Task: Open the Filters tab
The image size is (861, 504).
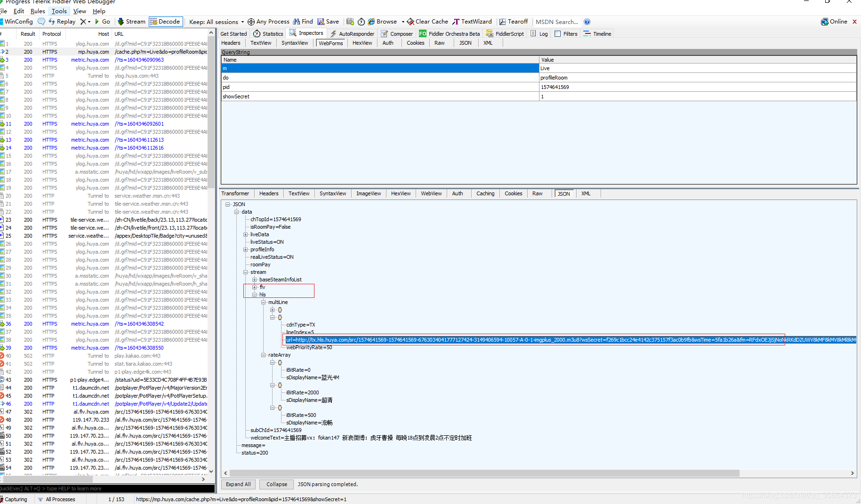Action: pyautogui.click(x=566, y=34)
